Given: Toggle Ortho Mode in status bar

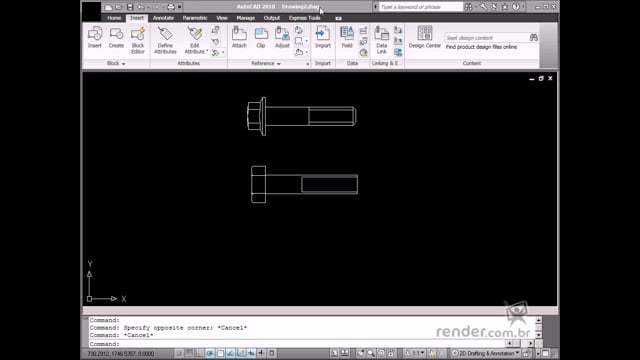Looking at the screenshot, I should (200, 353).
